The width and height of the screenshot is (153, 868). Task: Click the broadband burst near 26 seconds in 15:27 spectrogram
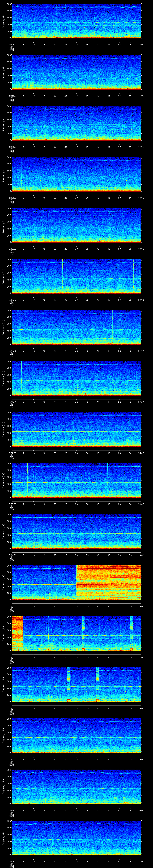click(x=69, y=685)
